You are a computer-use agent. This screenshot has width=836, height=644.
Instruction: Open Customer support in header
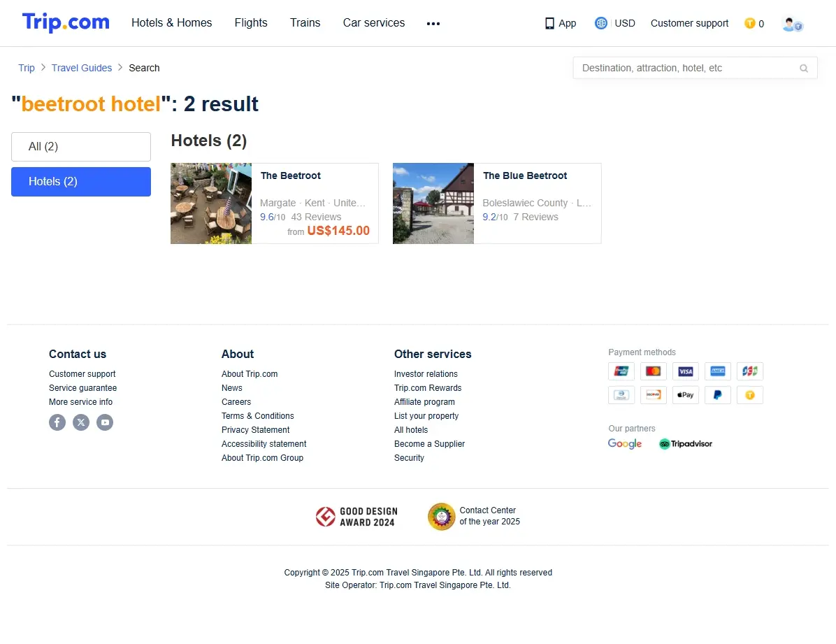(689, 24)
